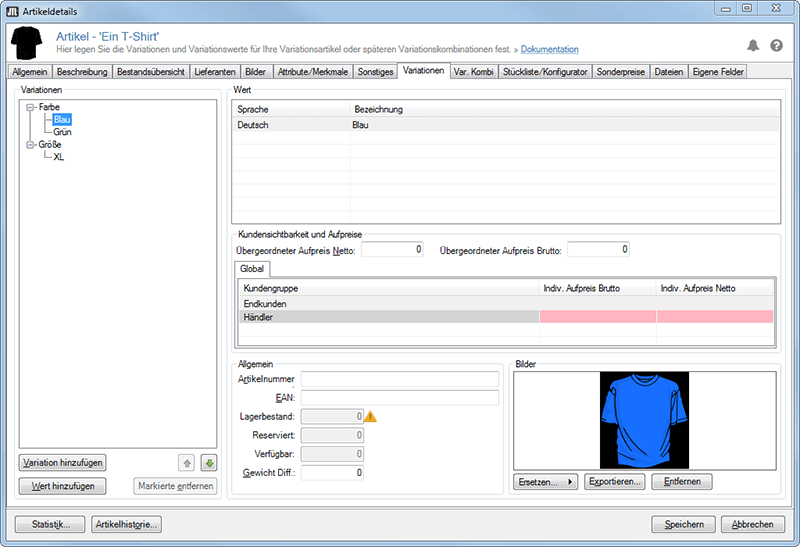Screen dimensions: 800x547
Task: Open help via question mark icon
Action: click(x=776, y=45)
